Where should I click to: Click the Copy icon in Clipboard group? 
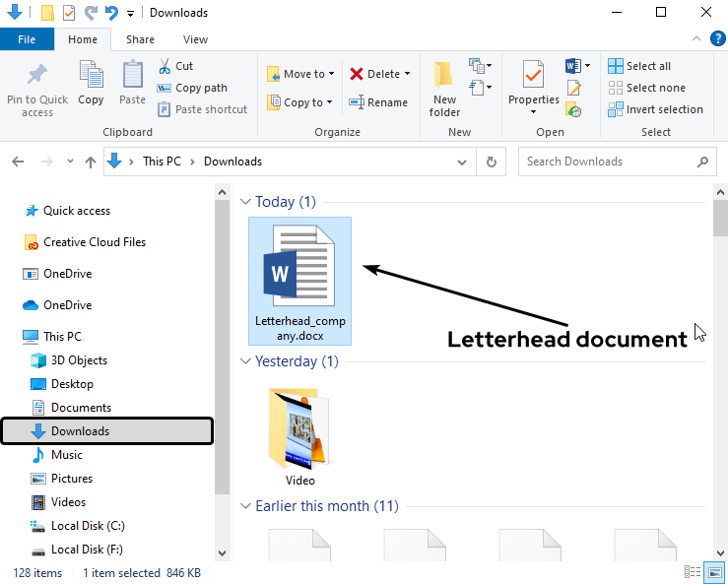(x=91, y=74)
